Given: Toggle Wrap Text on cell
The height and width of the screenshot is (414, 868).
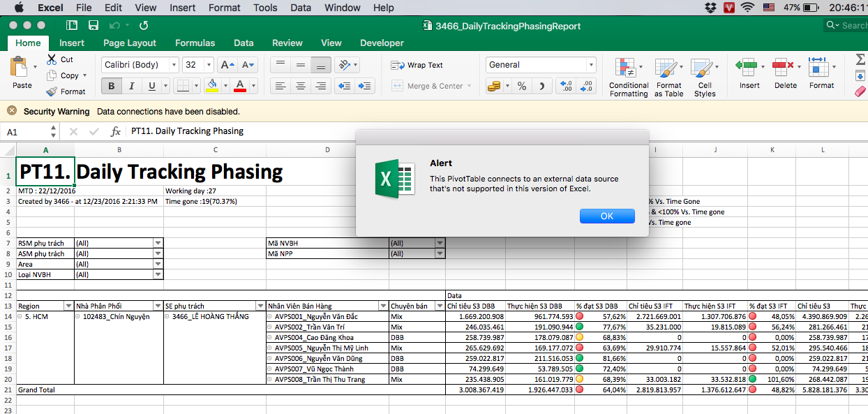Looking at the screenshot, I should coord(417,65).
